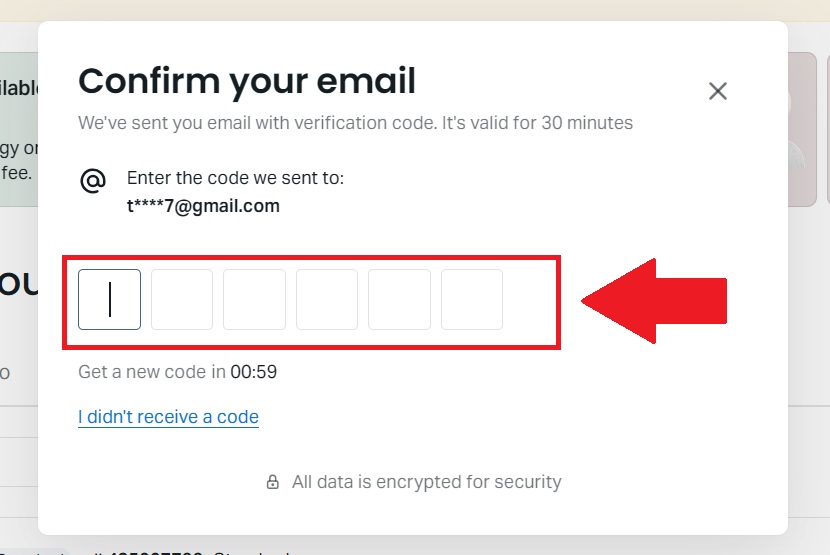Select the fourth code digit box
This screenshot has width=830, height=555.
(327, 299)
